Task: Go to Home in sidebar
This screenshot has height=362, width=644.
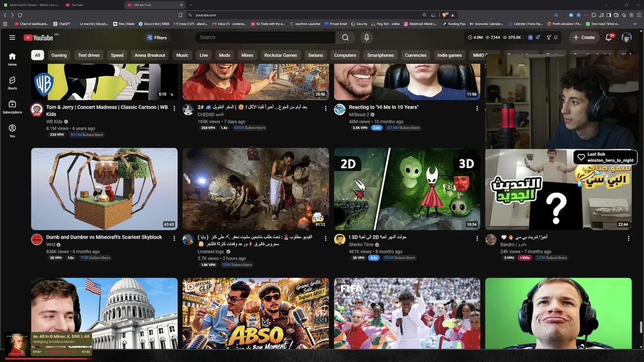Action: (12, 59)
